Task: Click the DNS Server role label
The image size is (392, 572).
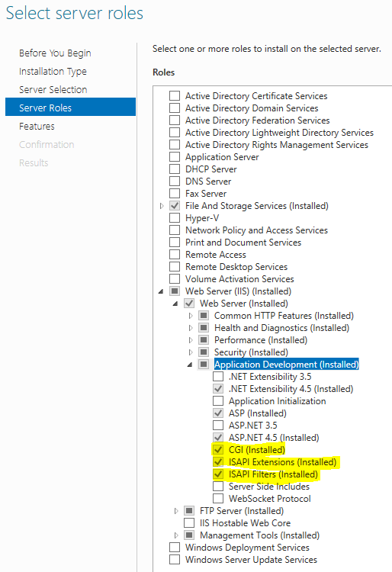Action: [208, 182]
